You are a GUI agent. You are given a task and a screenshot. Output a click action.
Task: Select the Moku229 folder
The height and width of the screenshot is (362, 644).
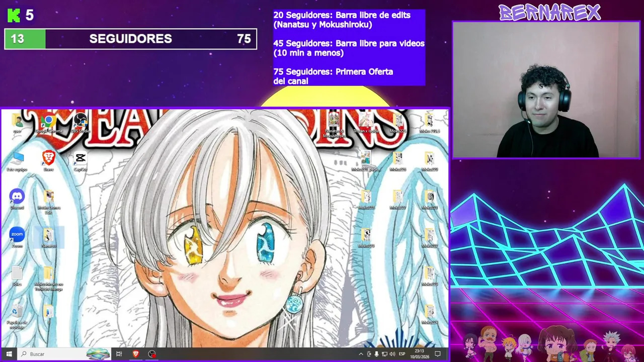click(366, 238)
